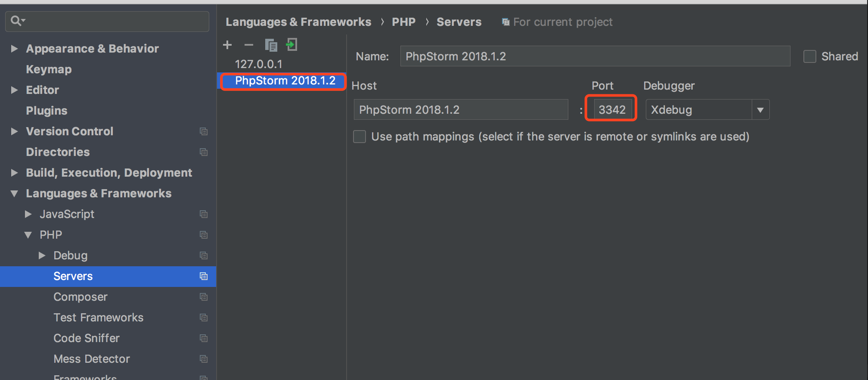Expand the Appearance & Behavior section

pos(14,49)
